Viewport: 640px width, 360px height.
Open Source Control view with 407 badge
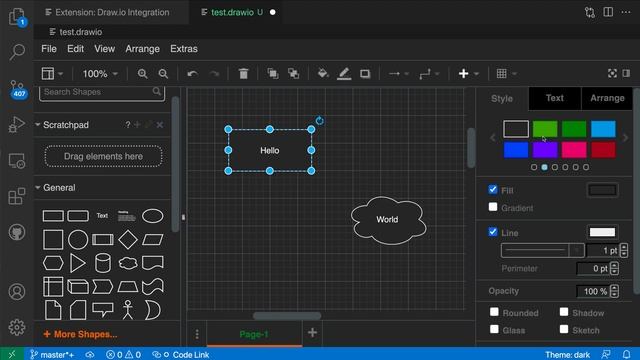click(x=17, y=89)
